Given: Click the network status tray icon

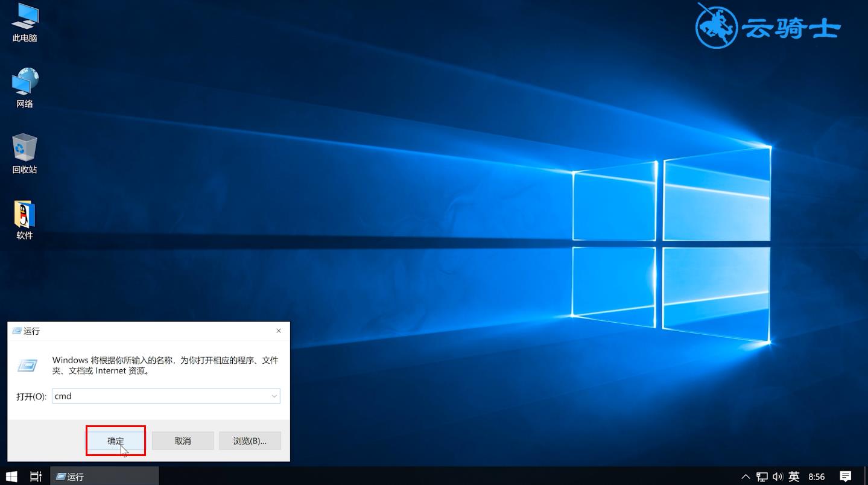Looking at the screenshot, I should pos(762,477).
